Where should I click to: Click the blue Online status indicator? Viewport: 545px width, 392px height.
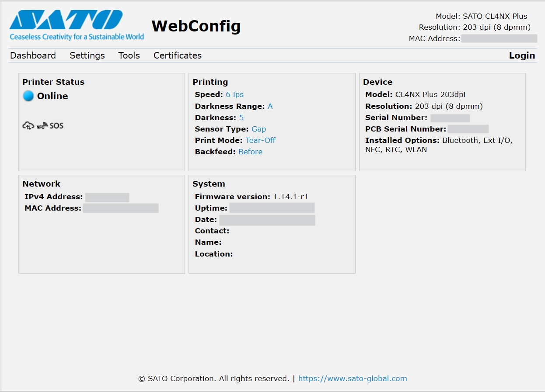(28, 96)
